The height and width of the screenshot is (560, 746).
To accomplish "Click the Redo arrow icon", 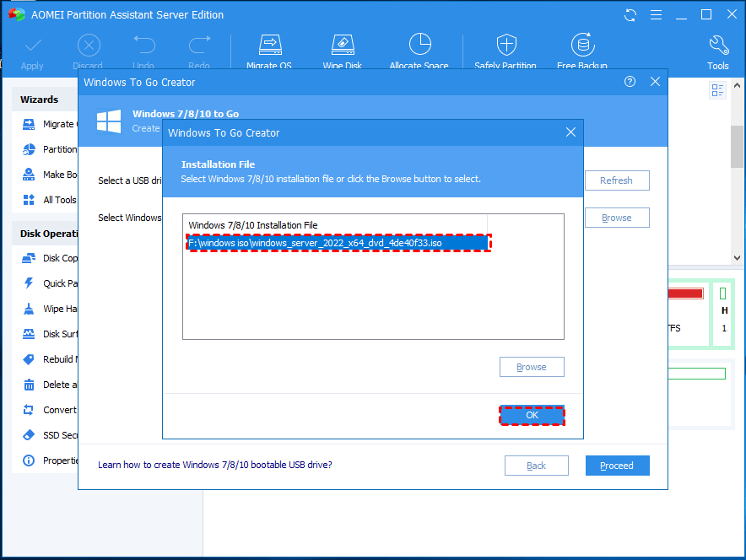I will tap(199, 46).
